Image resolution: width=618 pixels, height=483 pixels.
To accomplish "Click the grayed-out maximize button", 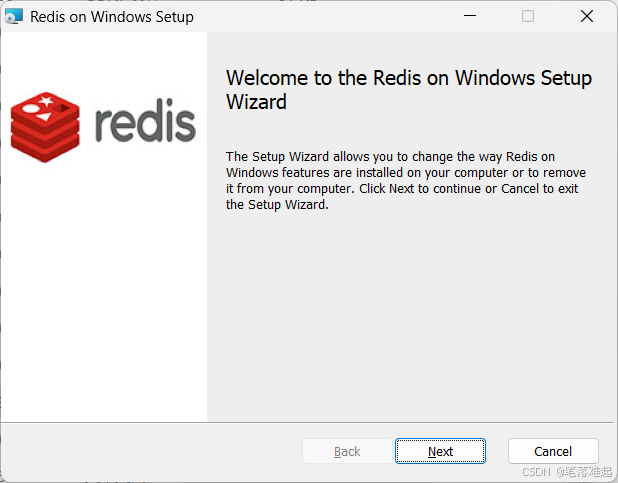I will pyautogui.click(x=528, y=16).
